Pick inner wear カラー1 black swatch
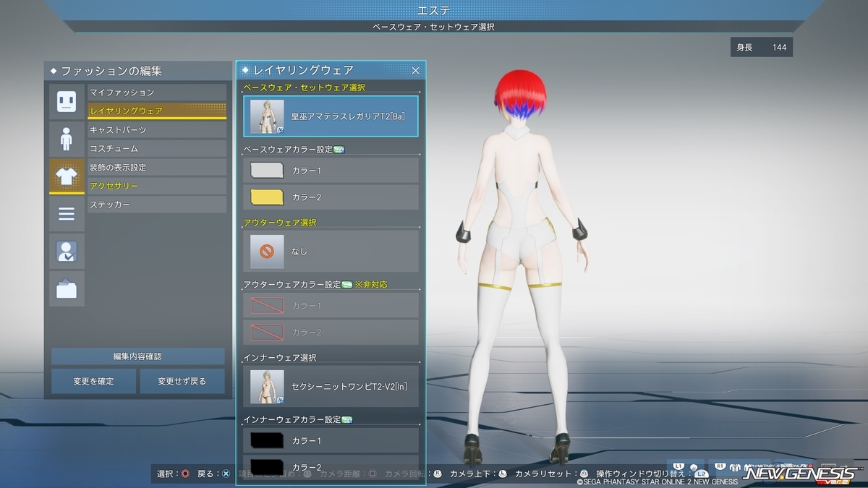 [266, 440]
